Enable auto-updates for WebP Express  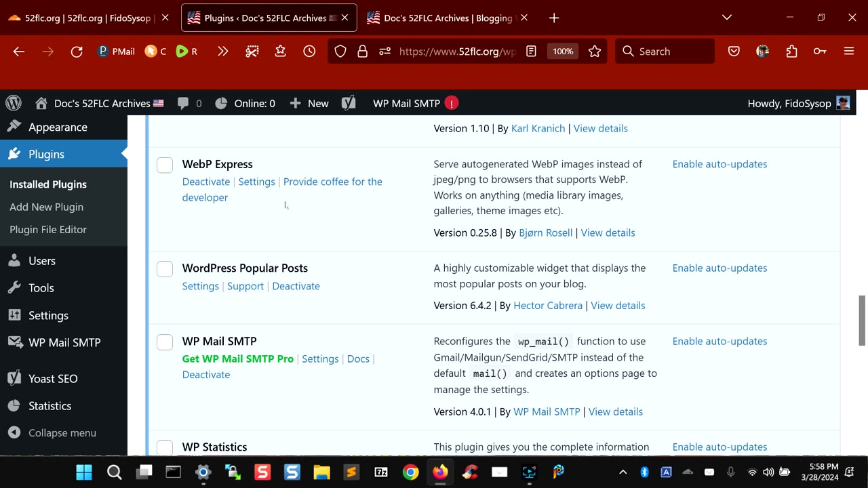tap(719, 164)
